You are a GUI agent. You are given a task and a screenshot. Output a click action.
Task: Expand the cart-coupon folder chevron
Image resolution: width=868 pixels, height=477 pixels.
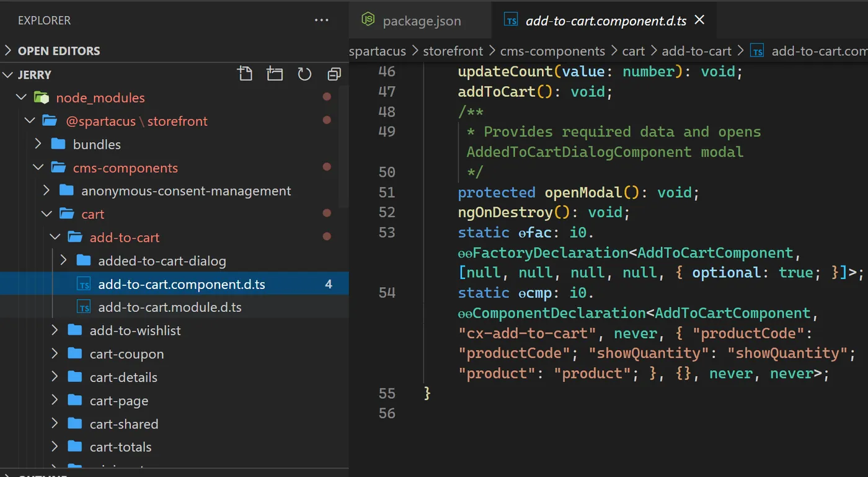point(55,354)
